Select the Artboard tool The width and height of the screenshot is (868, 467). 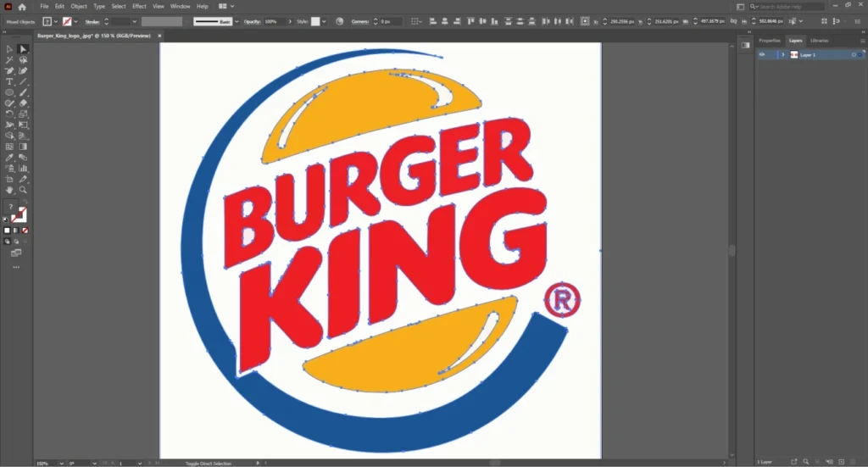(x=9, y=180)
